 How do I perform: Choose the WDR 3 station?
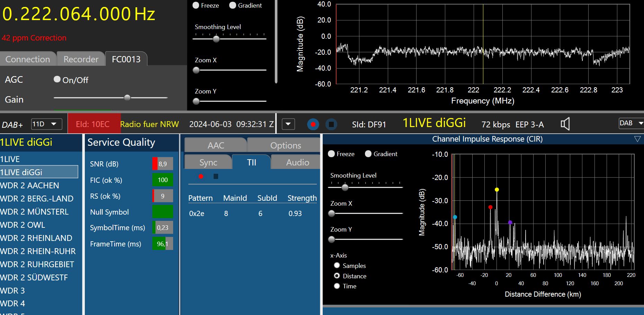click(13, 291)
